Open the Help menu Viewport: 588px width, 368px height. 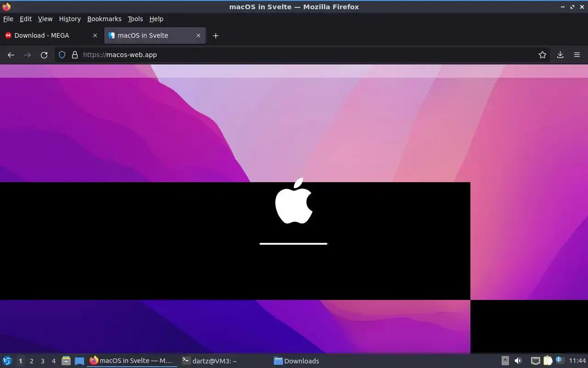(156, 19)
